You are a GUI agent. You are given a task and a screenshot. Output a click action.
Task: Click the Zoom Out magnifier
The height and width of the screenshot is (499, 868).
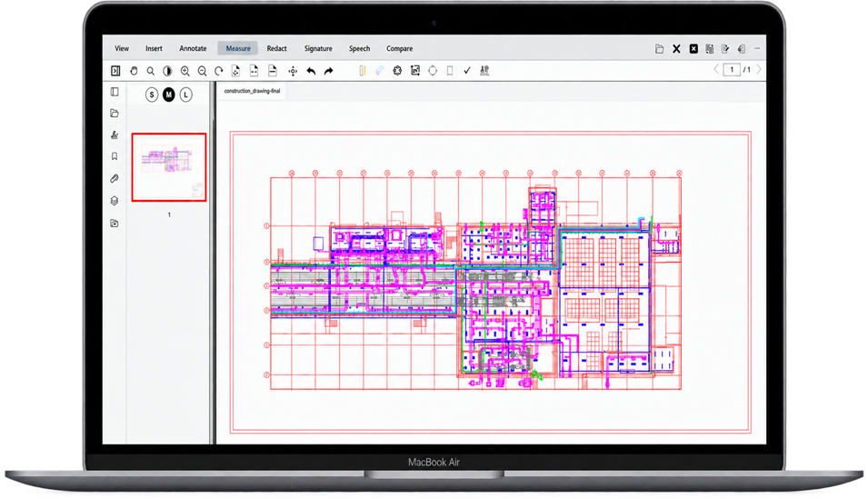click(202, 71)
